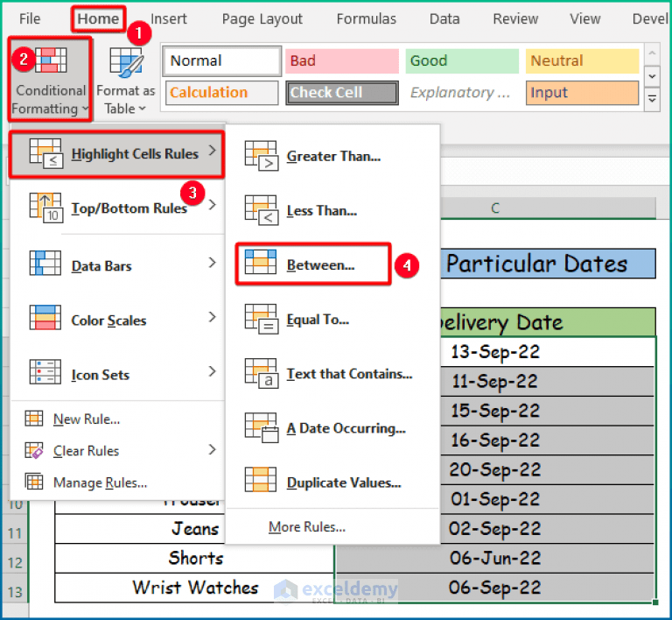This screenshot has height=620, width=672.
Task: Click the Clear Rules eraser icon
Action: (34, 450)
